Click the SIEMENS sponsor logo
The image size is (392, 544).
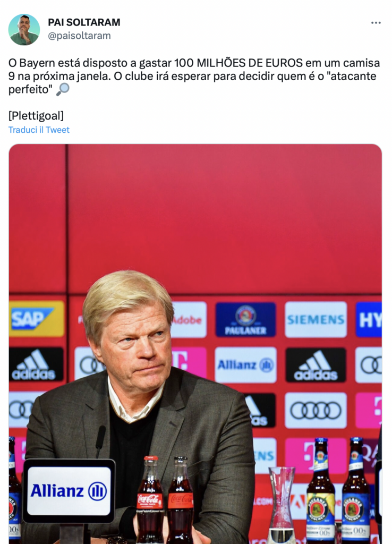[x=316, y=319]
